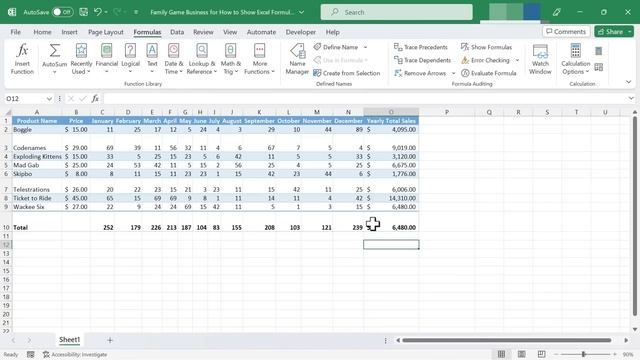
Task: Select the Total label cell
Action: point(37,227)
